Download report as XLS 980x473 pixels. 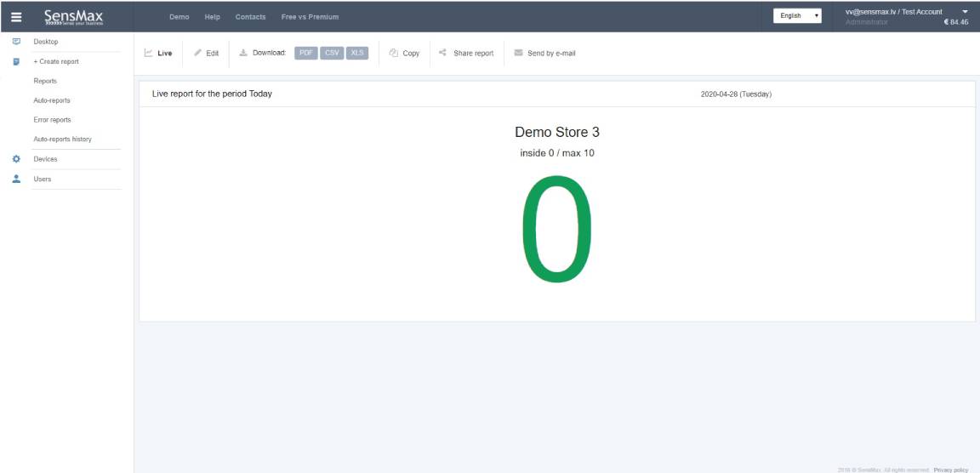[x=357, y=53]
